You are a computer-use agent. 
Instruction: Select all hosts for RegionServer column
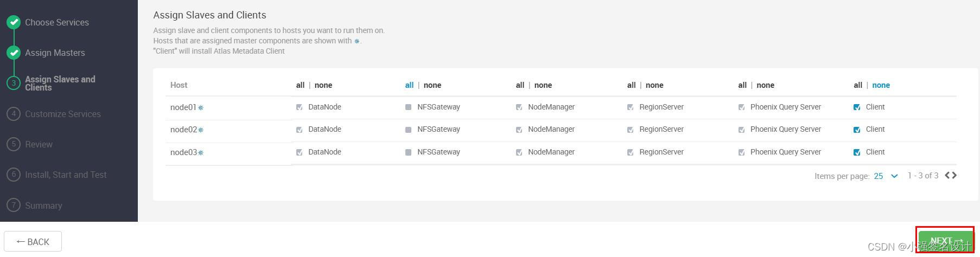point(631,85)
